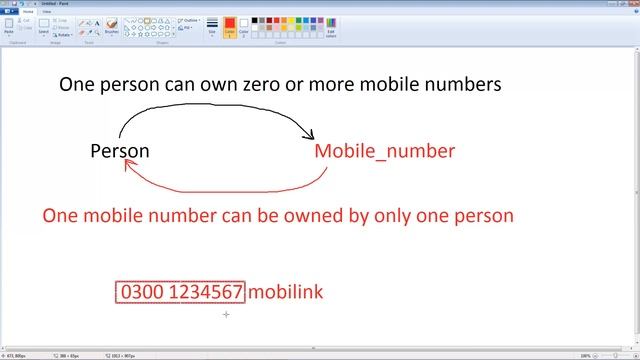Click the Paste clipboard button
Viewport: 640px width, 360px height.
(x=9, y=26)
